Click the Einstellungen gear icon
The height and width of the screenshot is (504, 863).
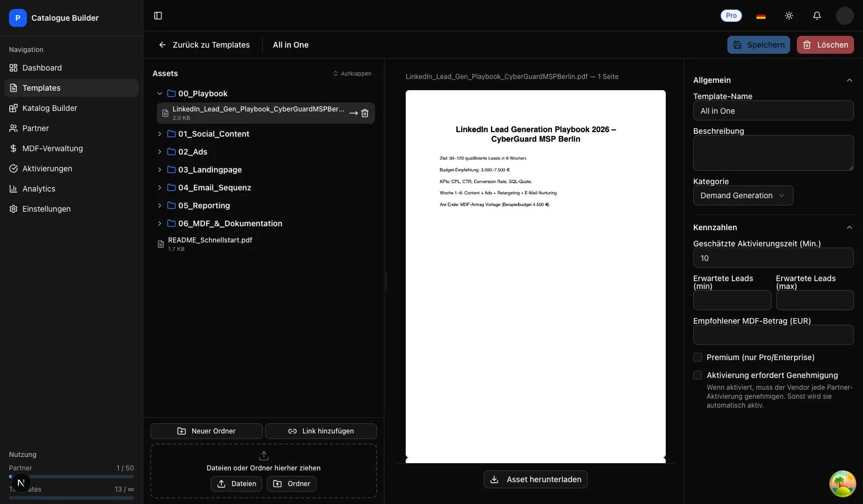(13, 209)
